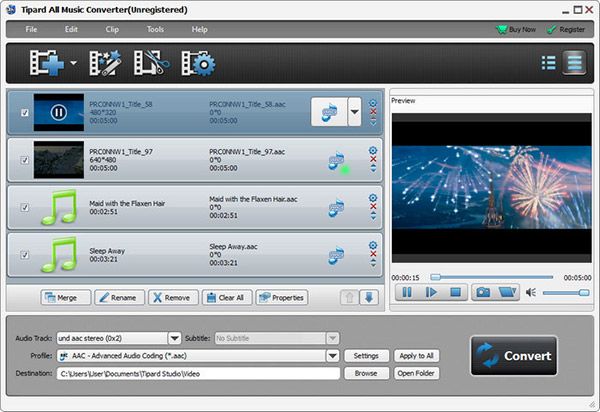Uncheck the PRC0NNW1_Title_58 checkbox

(x=24, y=112)
